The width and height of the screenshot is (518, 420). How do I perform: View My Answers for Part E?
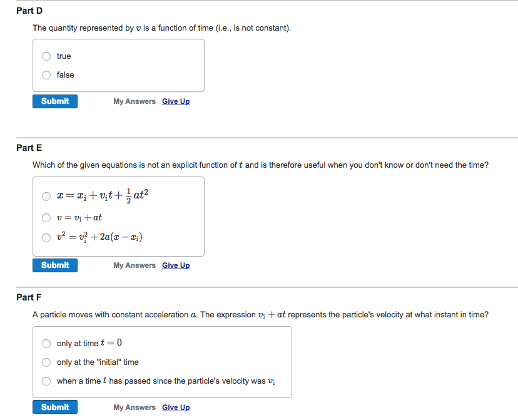[134, 265]
